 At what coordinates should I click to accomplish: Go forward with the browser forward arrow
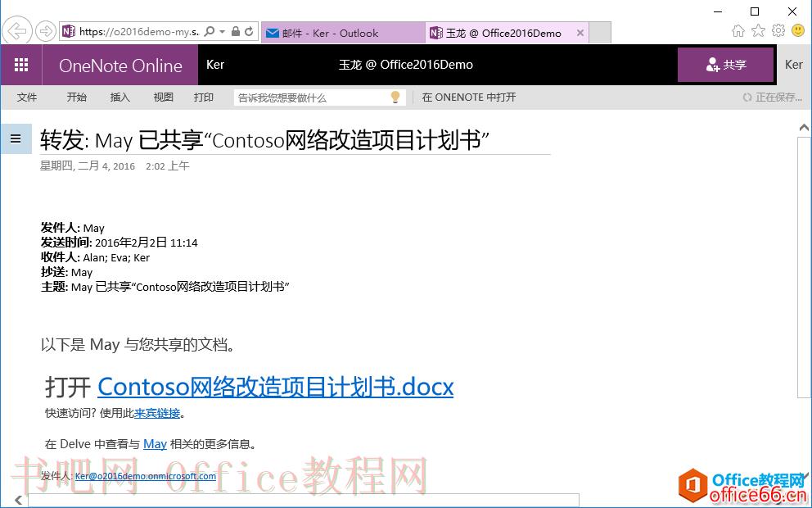[x=46, y=32]
